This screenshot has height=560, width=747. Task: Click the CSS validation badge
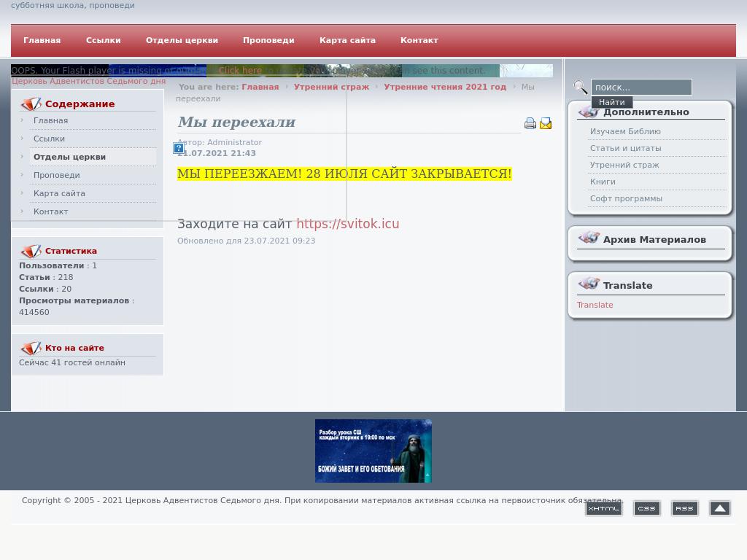647,508
